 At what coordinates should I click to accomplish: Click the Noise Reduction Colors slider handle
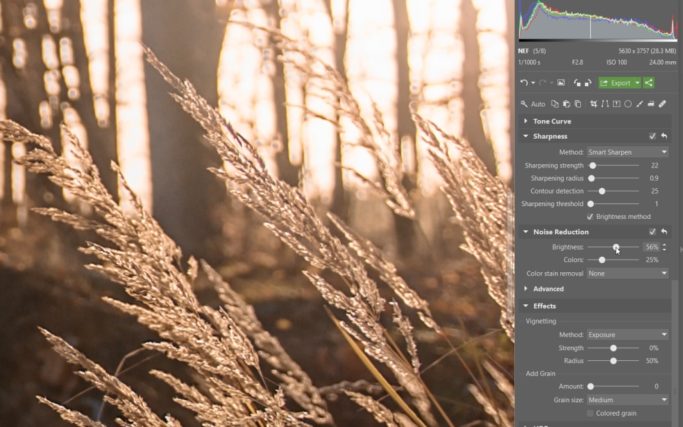click(602, 260)
